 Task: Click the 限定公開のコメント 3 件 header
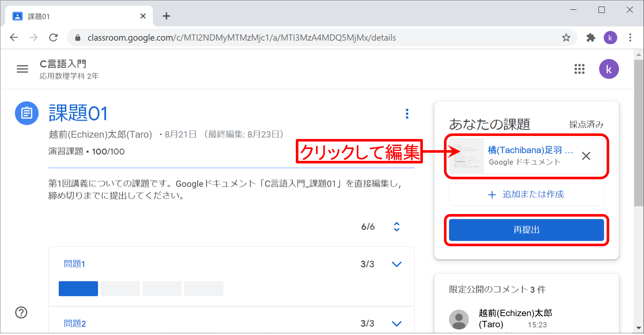point(497,290)
